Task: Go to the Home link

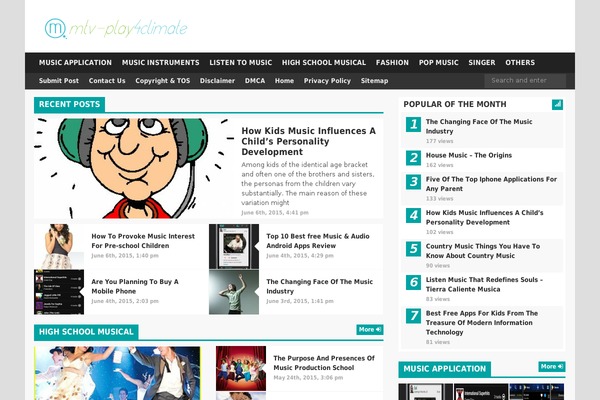Action: (x=284, y=81)
